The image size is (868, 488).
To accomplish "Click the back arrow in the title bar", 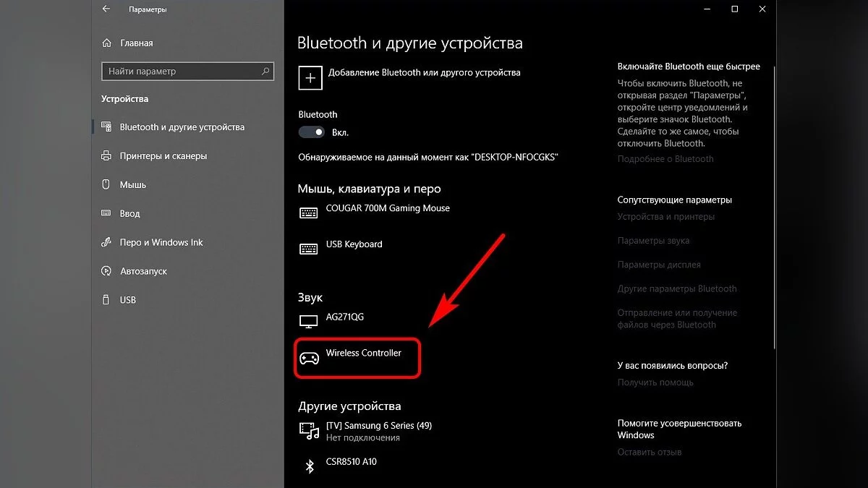I will 106,9.
